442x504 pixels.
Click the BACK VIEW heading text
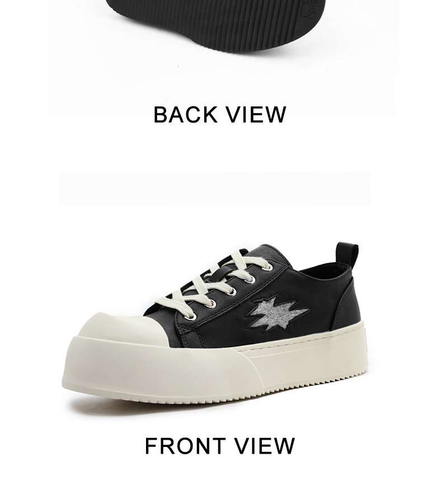[220, 115]
